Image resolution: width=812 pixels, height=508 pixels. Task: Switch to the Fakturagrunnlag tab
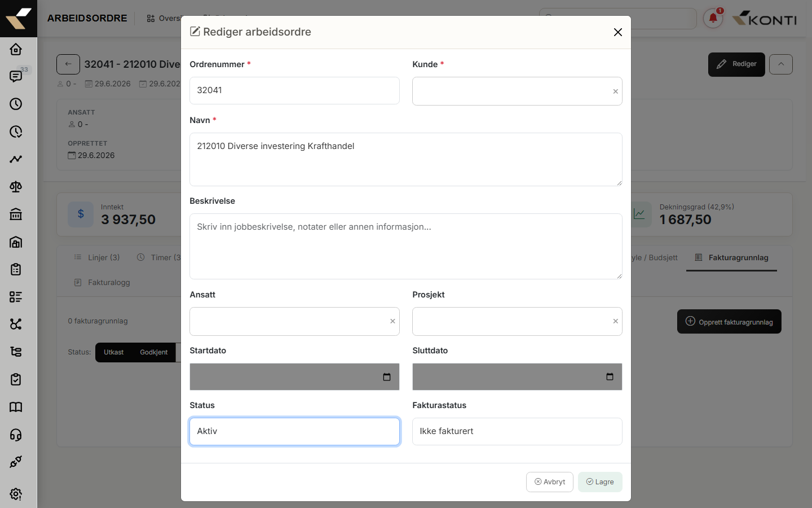pyautogui.click(x=731, y=257)
